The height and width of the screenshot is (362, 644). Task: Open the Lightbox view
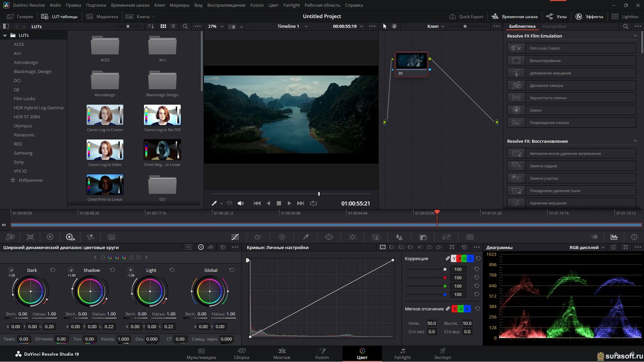[x=625, y=17]
